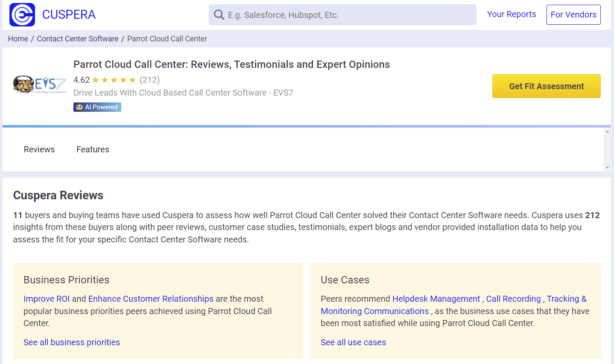The width and height of the screenshot is (614, 364).
Task: Open the For Vendors page
Action: coord(573,15)
